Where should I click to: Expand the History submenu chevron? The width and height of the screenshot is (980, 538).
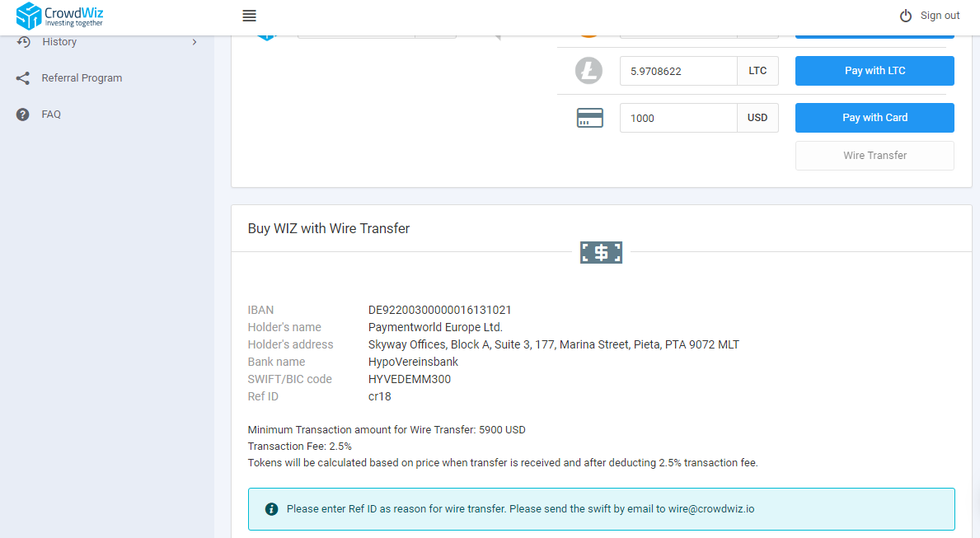pos(195,42)
